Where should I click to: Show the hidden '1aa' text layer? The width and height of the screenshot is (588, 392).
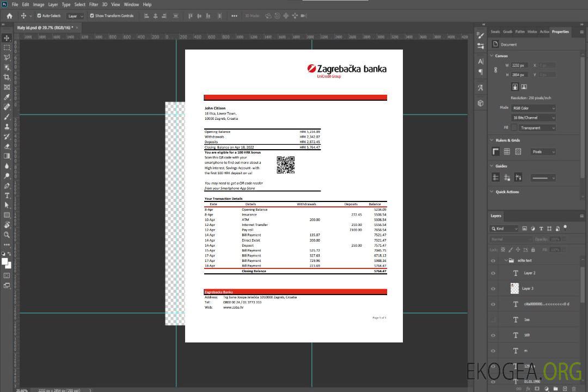493,320
